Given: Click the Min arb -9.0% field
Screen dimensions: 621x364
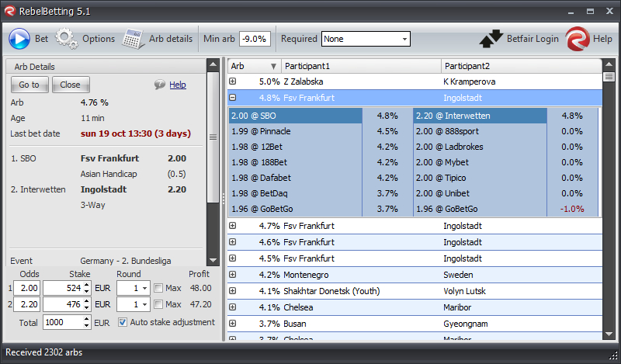Looking at the screenshot, I should point(255,39).
